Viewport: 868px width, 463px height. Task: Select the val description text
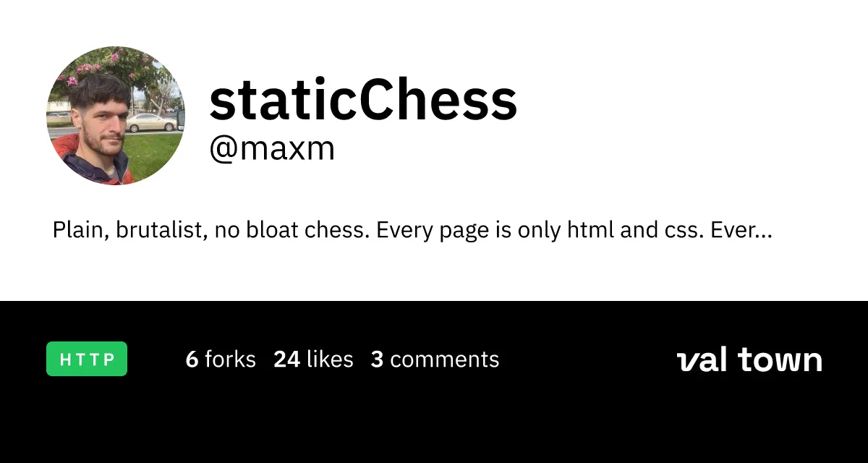tap(412, 231)
